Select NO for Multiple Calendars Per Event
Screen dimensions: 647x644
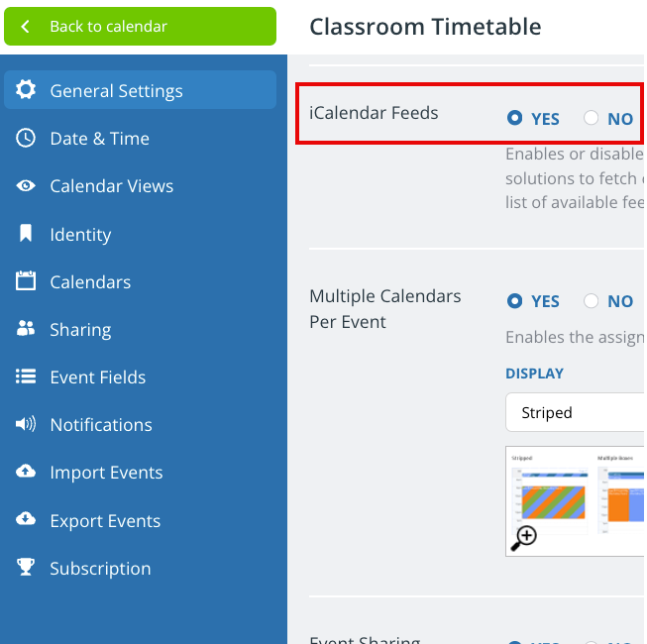point(591,301)
